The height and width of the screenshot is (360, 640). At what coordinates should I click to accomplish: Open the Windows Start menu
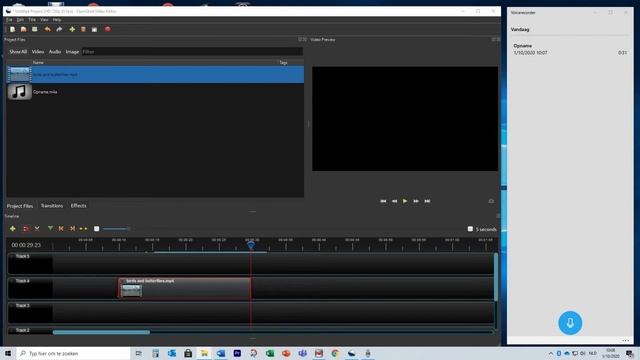click(x=8, y=353)
